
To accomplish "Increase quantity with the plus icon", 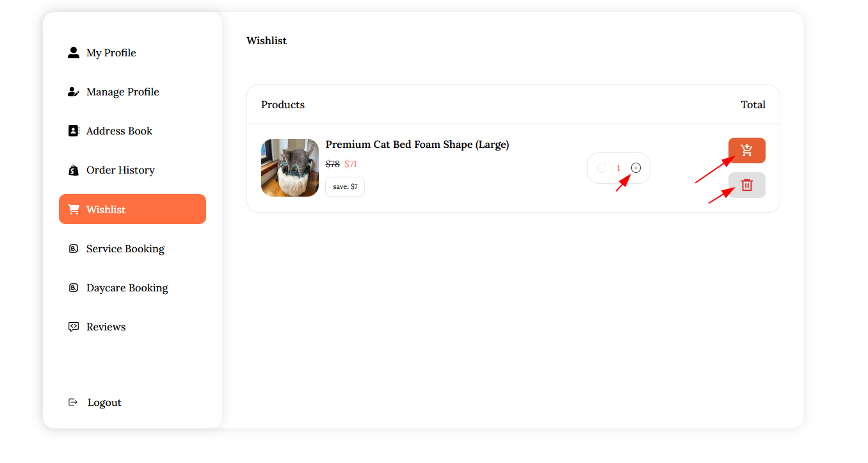I will click(x=636, y=168).
